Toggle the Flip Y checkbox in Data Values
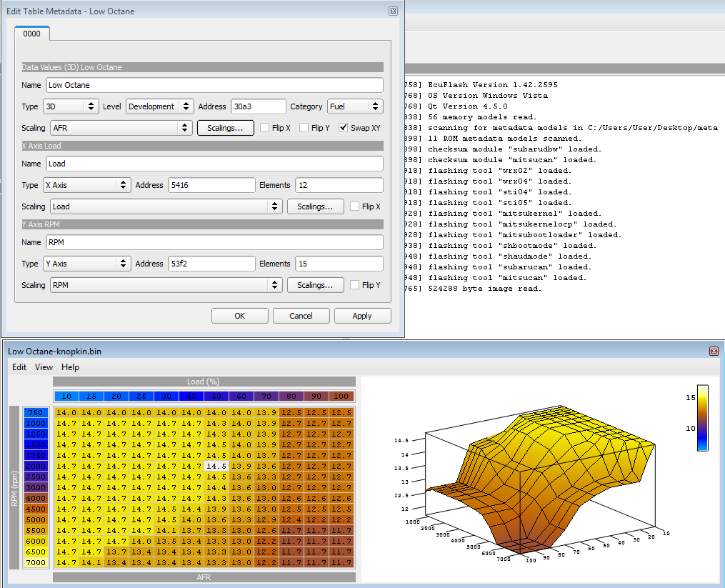This screenshot has height=588, width=725. 304,128
